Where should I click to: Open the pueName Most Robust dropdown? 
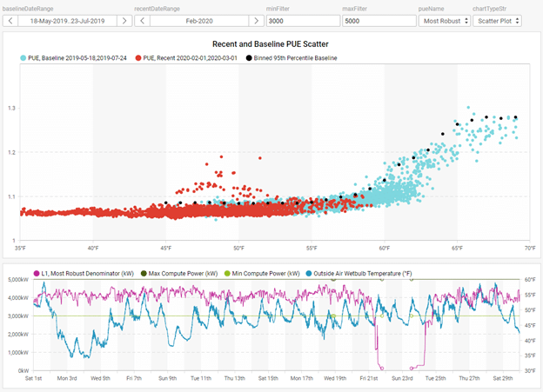coord(445,21)
